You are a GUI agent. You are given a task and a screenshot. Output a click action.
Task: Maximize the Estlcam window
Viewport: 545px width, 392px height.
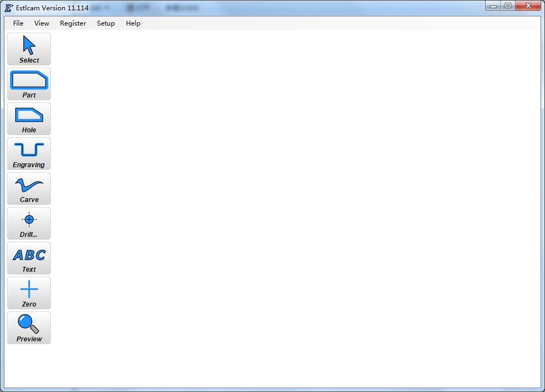tap(508, 6)
